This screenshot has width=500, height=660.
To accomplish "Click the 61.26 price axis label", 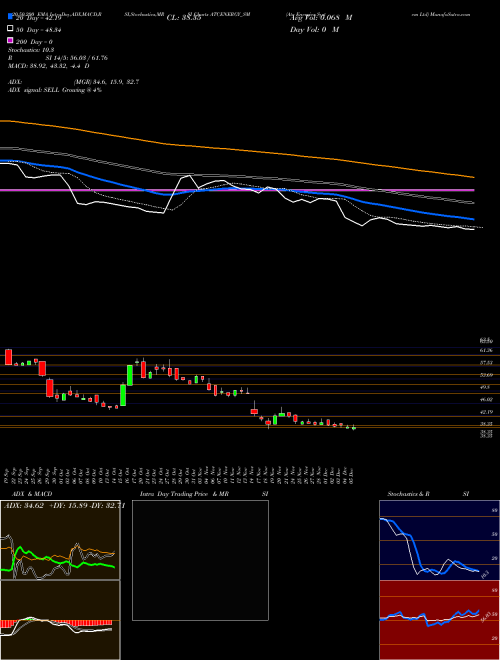I will [x=486, y=350].
